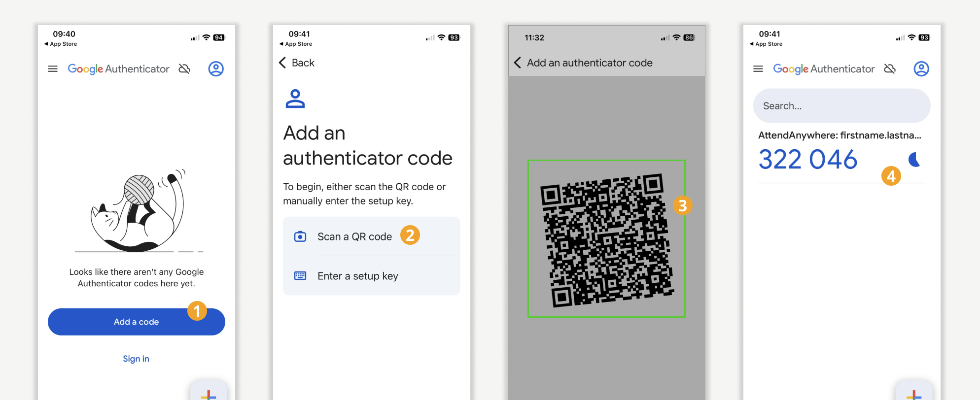Tap the camera icon beside Scan a QR code
Image resolution: width=980 pixels, height=400 pixels.
click(300, 236)
